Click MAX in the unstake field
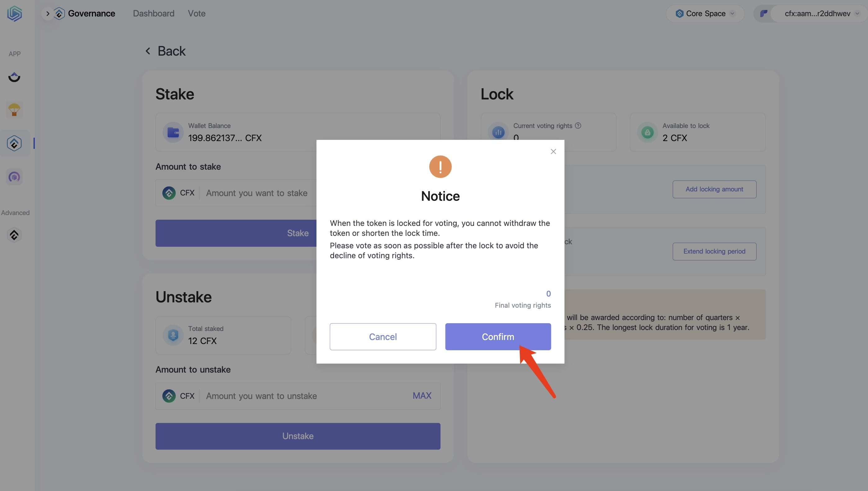The height and width of the screenshot is (491, 868). click(422, 396)
